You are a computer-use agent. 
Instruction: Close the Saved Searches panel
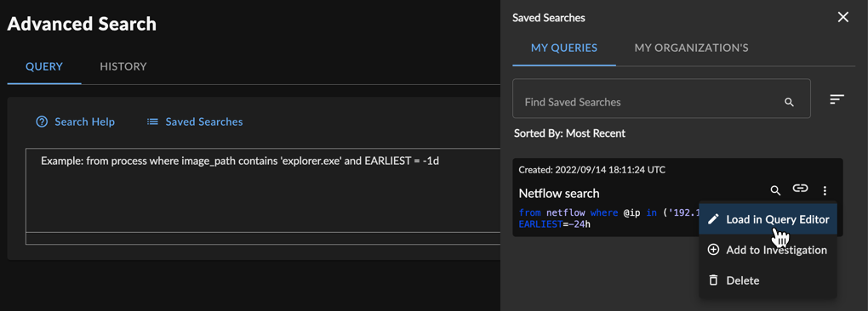click(x=843, y=17)
